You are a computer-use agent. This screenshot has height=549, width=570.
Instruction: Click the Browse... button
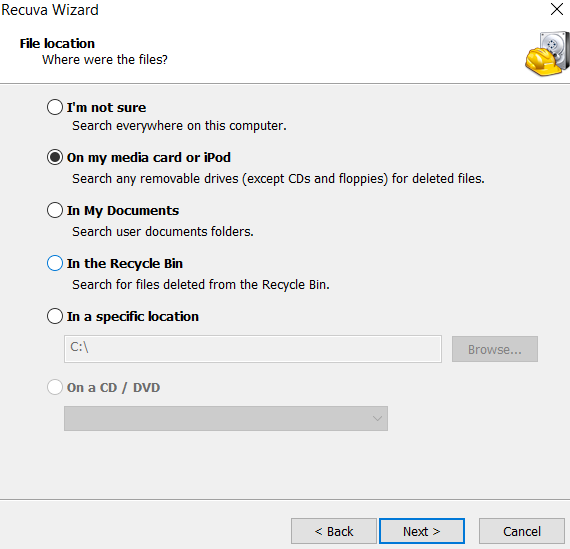495,349
